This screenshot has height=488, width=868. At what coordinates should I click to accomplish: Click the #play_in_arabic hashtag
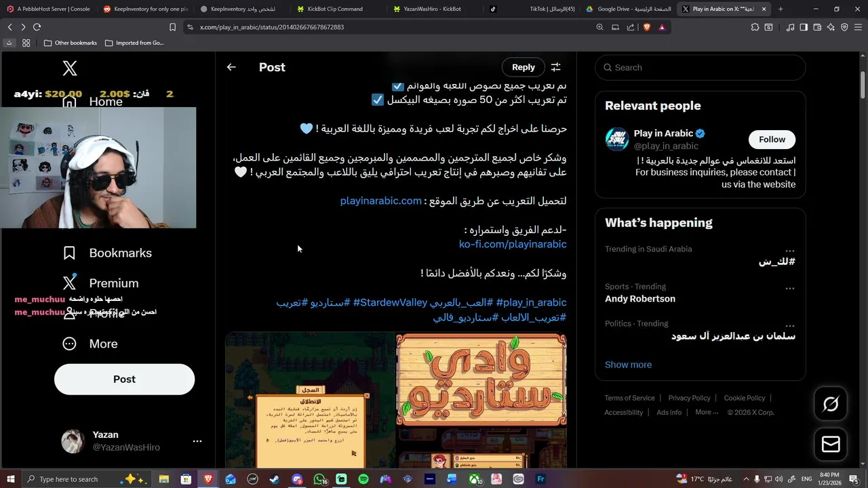coord(531,302)
